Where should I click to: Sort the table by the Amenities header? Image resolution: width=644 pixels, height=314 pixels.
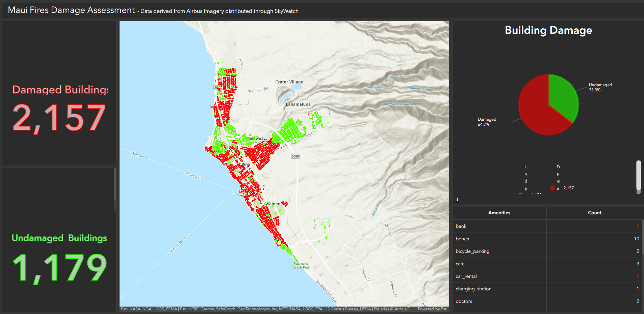coord(499,213)
